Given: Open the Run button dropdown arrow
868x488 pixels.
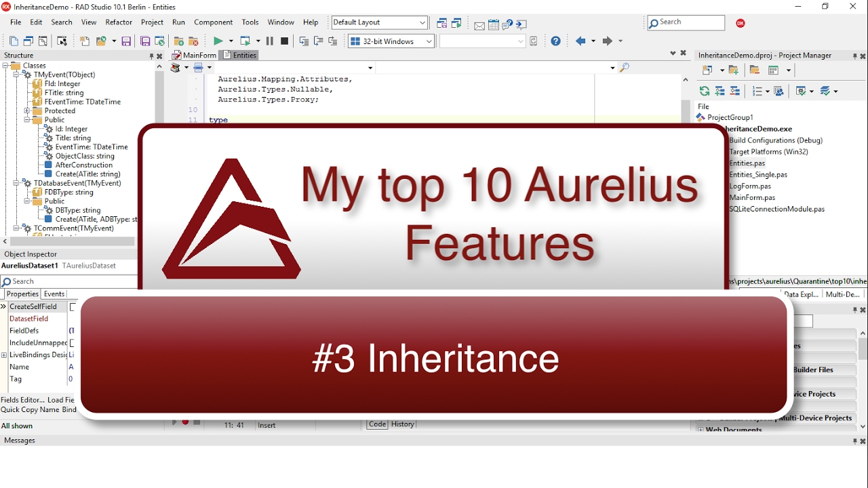Looking at the screenshot, I should [231, 41].
